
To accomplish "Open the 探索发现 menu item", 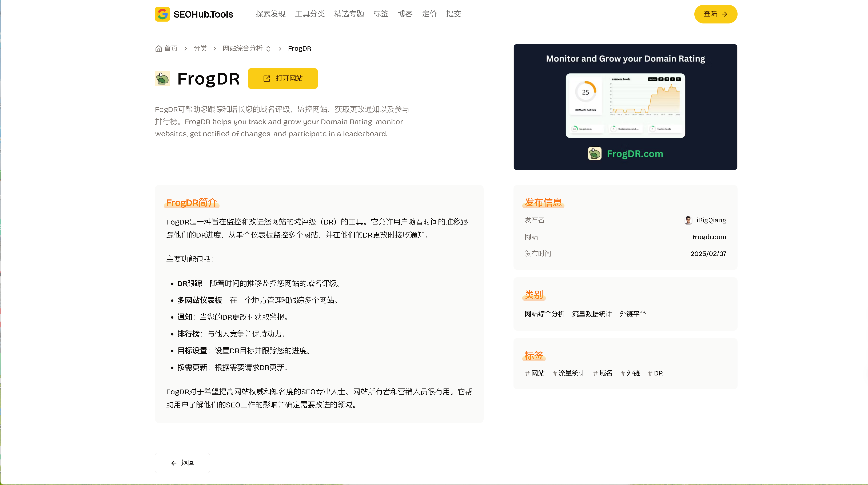I will click(270, 14).
